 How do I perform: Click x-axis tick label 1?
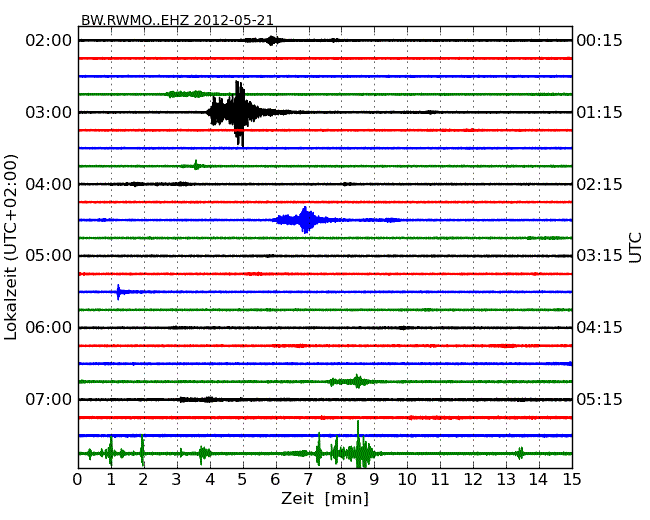coord(111,479)
